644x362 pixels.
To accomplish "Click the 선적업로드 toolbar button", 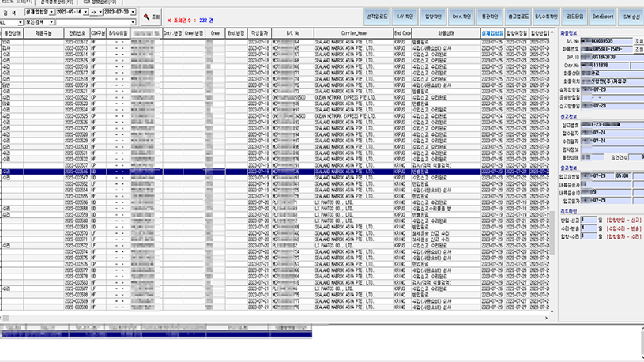I will 382,16.
